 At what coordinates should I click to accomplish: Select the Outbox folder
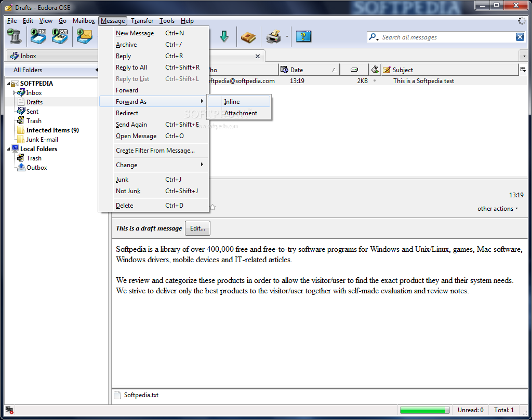point(37,168)
